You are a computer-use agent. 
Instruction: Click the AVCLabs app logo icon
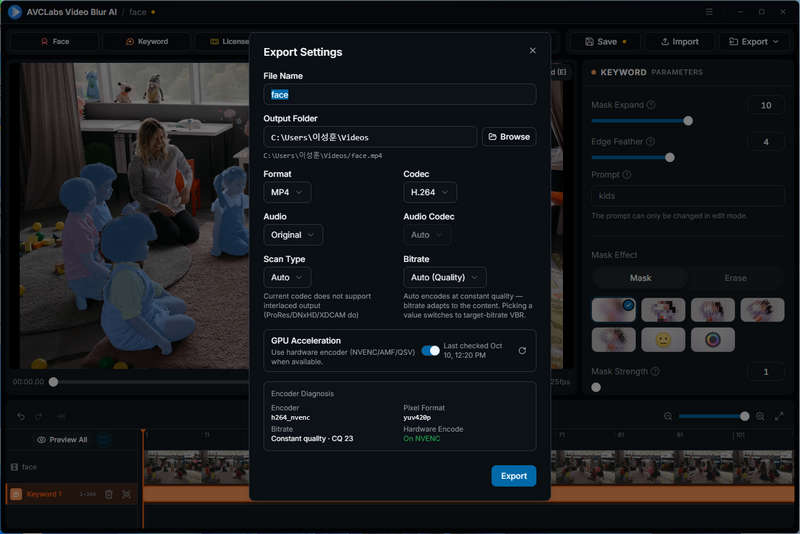[x=15, y=11]
